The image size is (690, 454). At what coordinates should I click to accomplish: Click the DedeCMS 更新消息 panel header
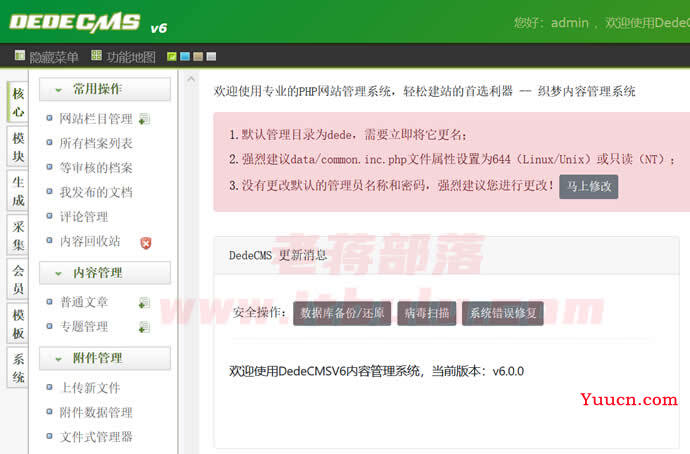tap(447, 256)
